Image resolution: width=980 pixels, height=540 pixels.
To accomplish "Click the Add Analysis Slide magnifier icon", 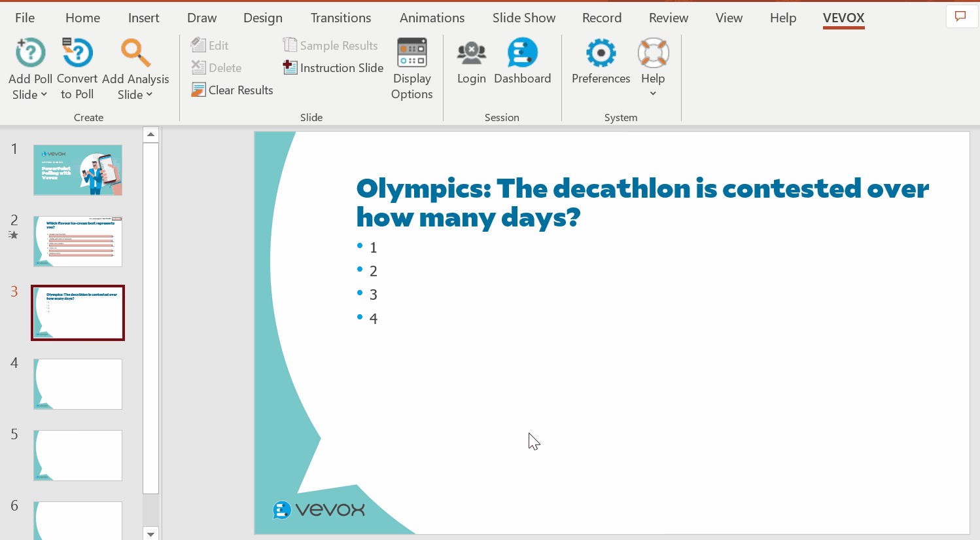I will tap(135, 54).
